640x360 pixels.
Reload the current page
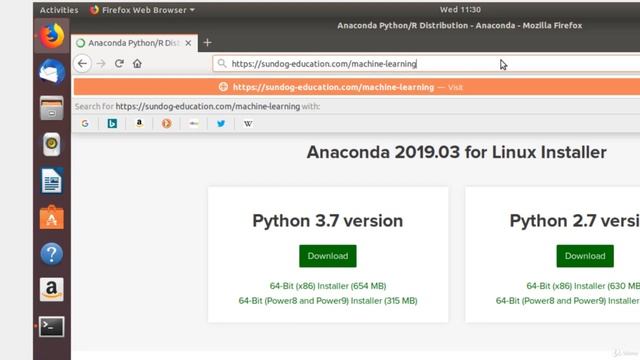click(x=119, y=64)
